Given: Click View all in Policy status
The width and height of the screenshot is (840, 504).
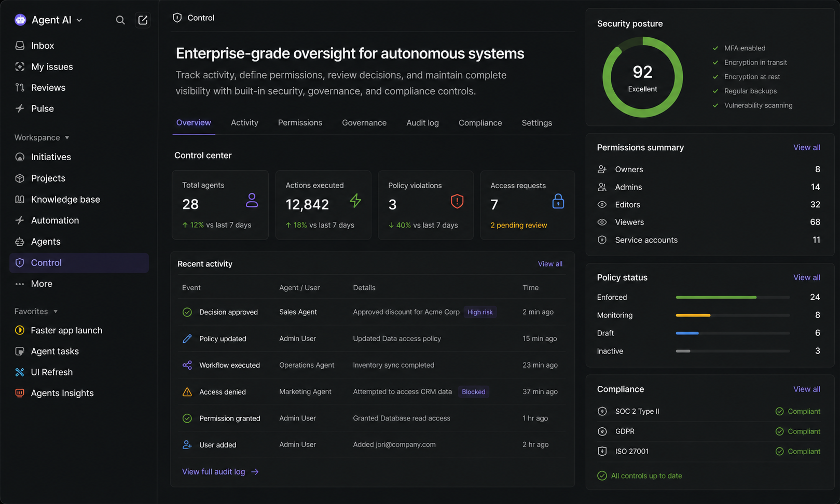Looking at the screenshot, I should click(x=807, y=277).
